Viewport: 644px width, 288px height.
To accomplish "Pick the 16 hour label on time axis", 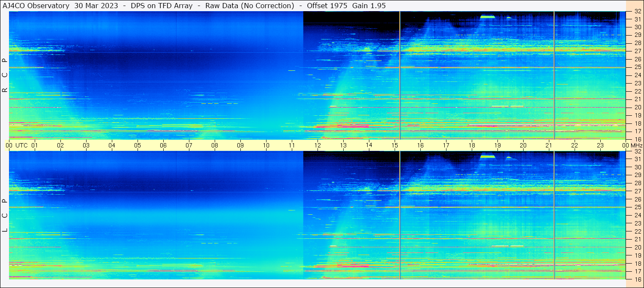I will [420, 145].
